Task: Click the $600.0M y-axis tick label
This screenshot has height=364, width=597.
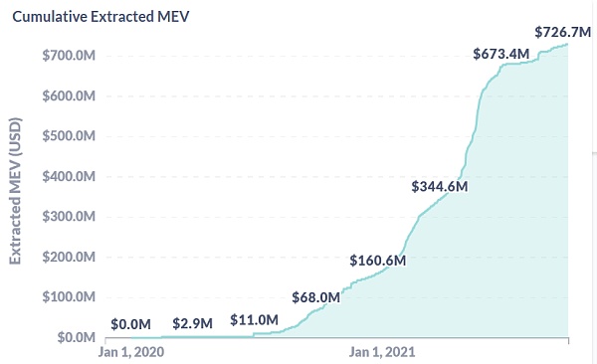Action: click(x=69, y=95)
